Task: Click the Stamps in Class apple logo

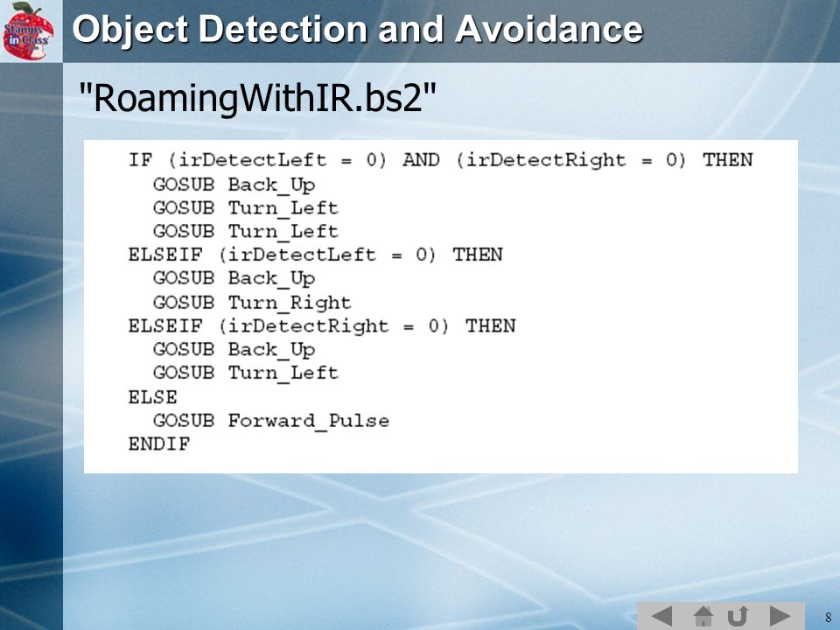Action: pyautogui.click(x=28, y=30)
